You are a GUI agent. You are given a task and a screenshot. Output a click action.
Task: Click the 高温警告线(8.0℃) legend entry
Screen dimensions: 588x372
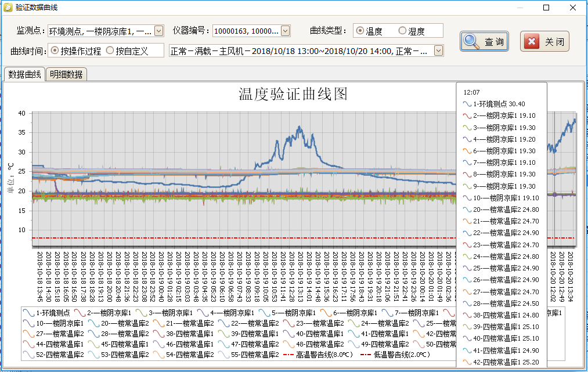point(318,355)
